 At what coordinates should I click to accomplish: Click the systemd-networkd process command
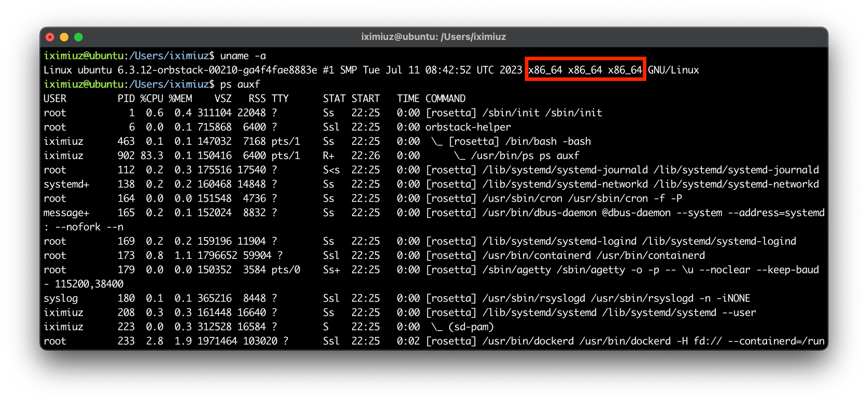click(622, 184)
